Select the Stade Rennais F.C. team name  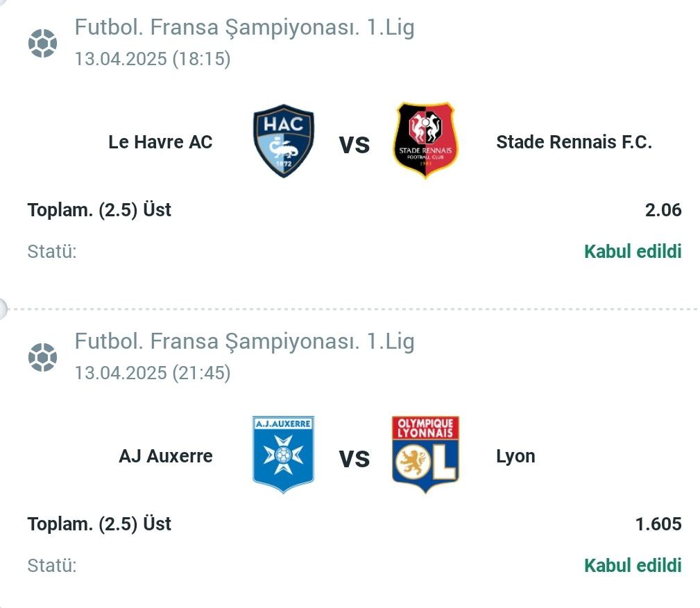574,142
